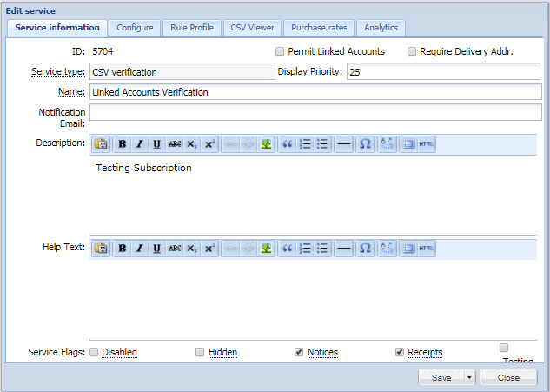Click the Notification Email input field
The width and height of the screenshot is (550, 392).
point(315,112)
